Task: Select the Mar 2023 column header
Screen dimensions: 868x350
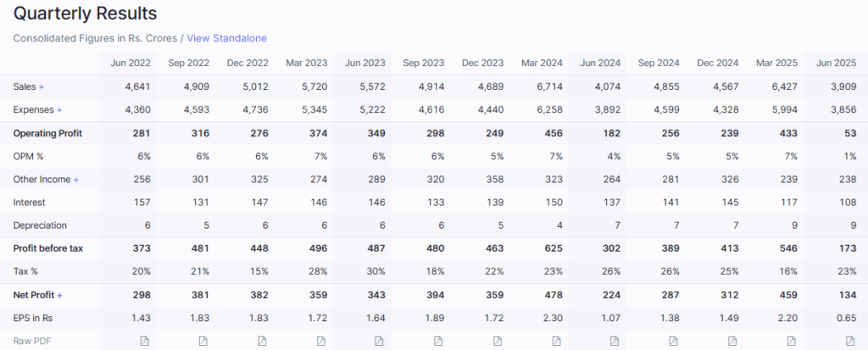Action: [307, 63]
